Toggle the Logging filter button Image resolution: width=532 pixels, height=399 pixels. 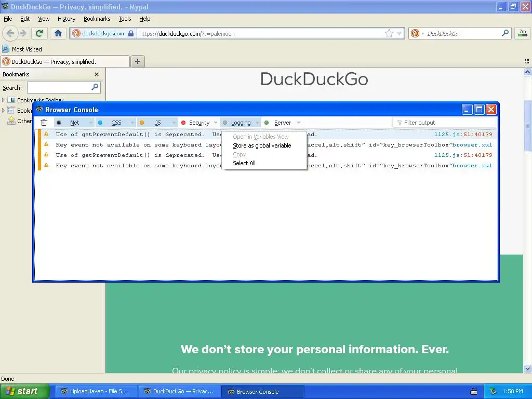coord(237,123)
